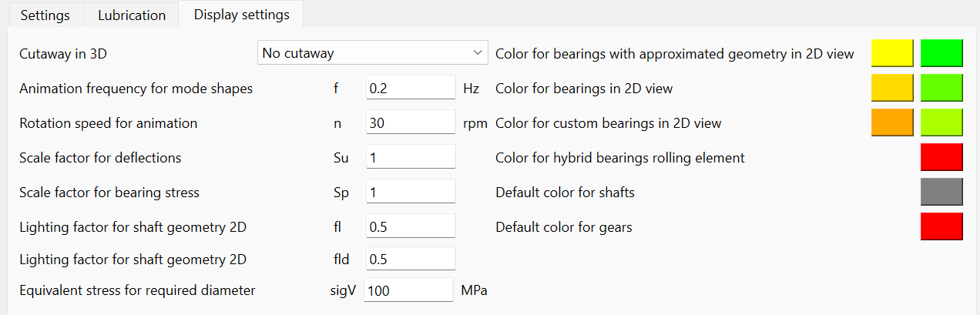Edit the sigV equivalent stress field
This screenshot has height=315, width=980.
(x=408, y=291)
